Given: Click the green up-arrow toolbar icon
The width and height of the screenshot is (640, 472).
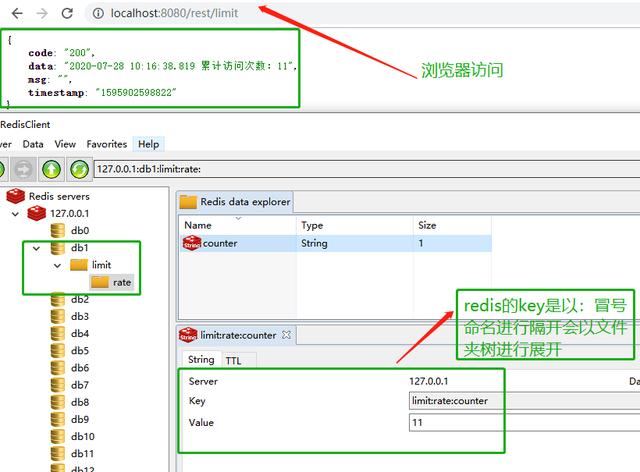Looking at the screenshot, I should 51,169.
